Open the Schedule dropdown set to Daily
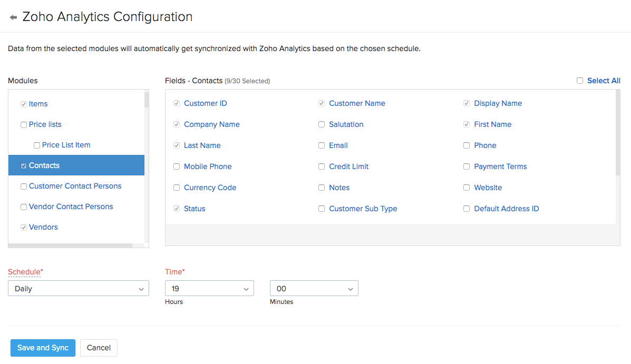 [78, 288]
